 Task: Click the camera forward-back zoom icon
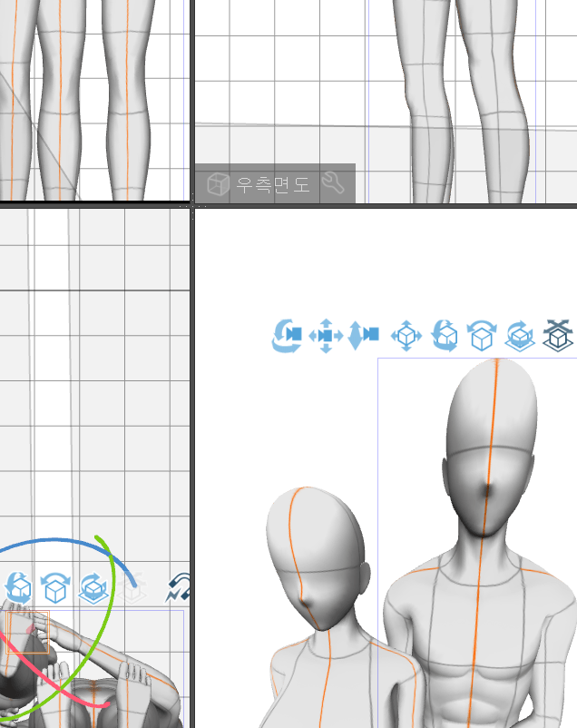point(364,335)
